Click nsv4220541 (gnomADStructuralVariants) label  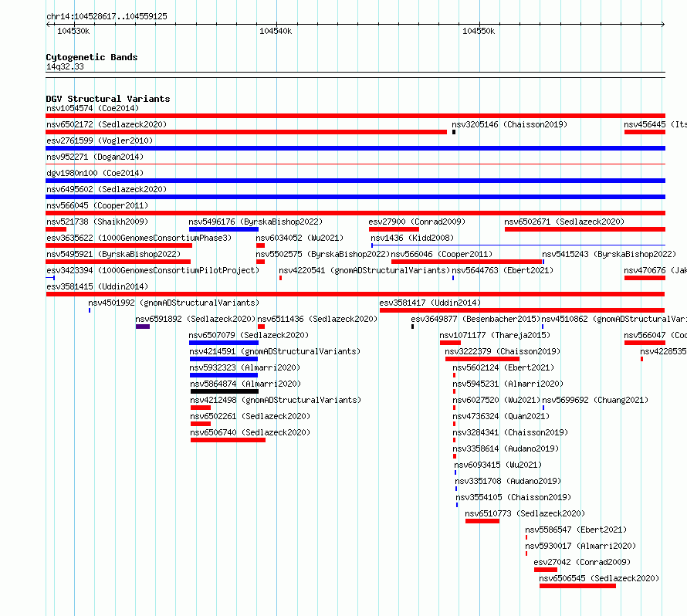click(x=364, y=270)
